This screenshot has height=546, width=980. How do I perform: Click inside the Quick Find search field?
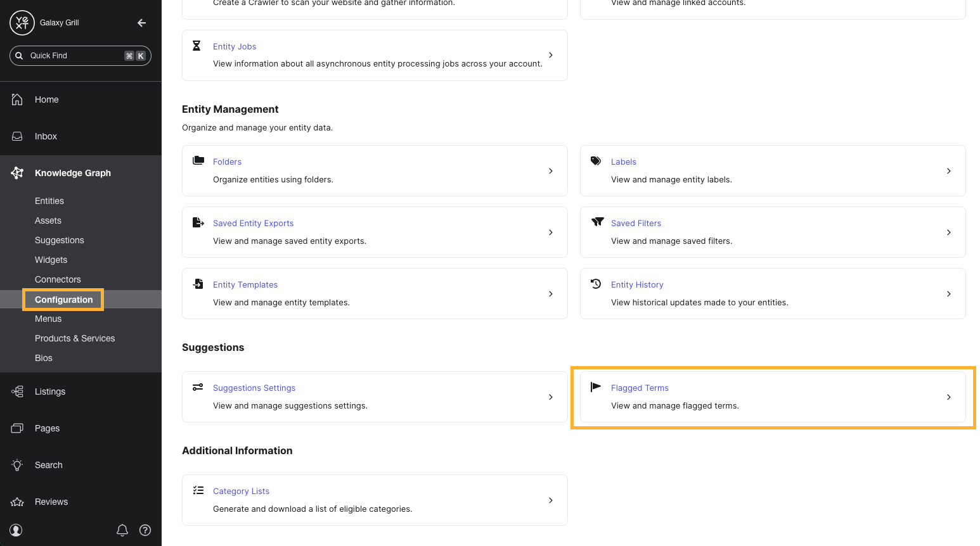coord(76,55)
